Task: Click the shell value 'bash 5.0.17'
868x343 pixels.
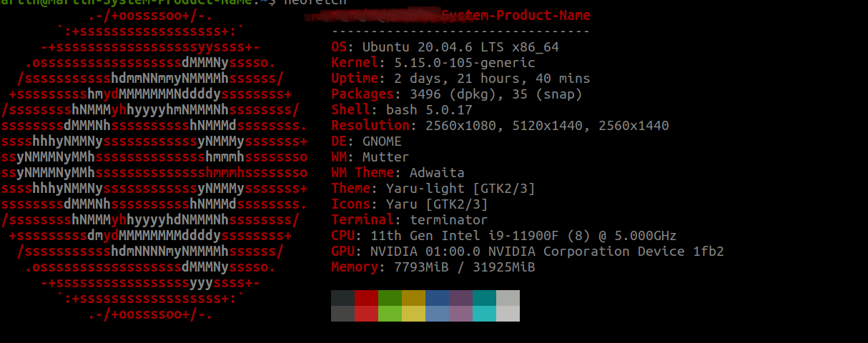Action: point(429,110)
